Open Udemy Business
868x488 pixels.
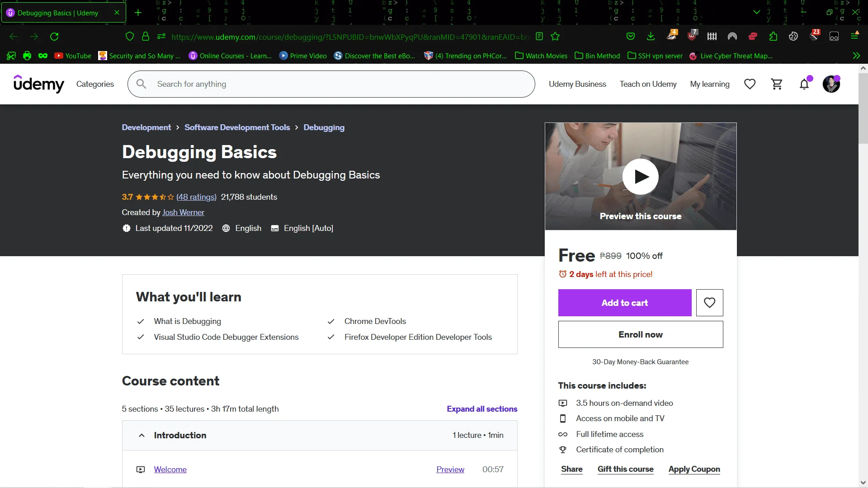point(577,84)
